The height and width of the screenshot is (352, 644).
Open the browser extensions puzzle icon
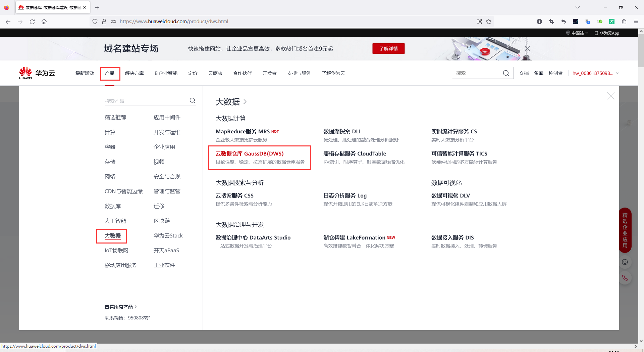point(624,21)
